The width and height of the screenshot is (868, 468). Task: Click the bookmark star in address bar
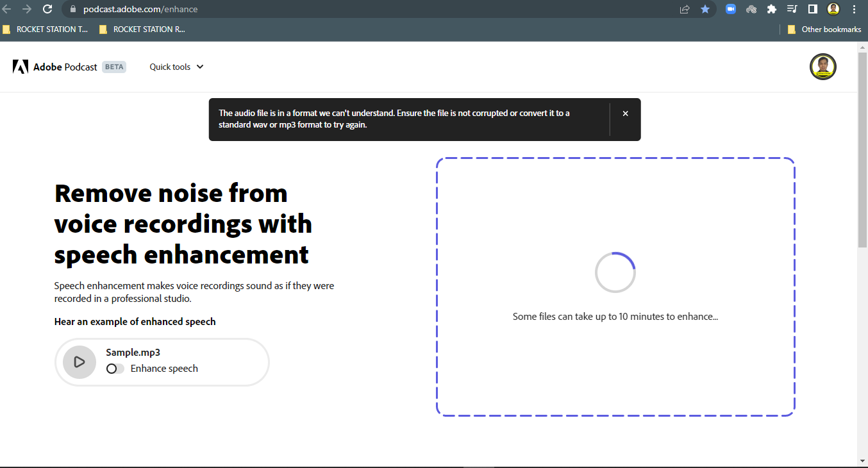click(x=705, y=9)
